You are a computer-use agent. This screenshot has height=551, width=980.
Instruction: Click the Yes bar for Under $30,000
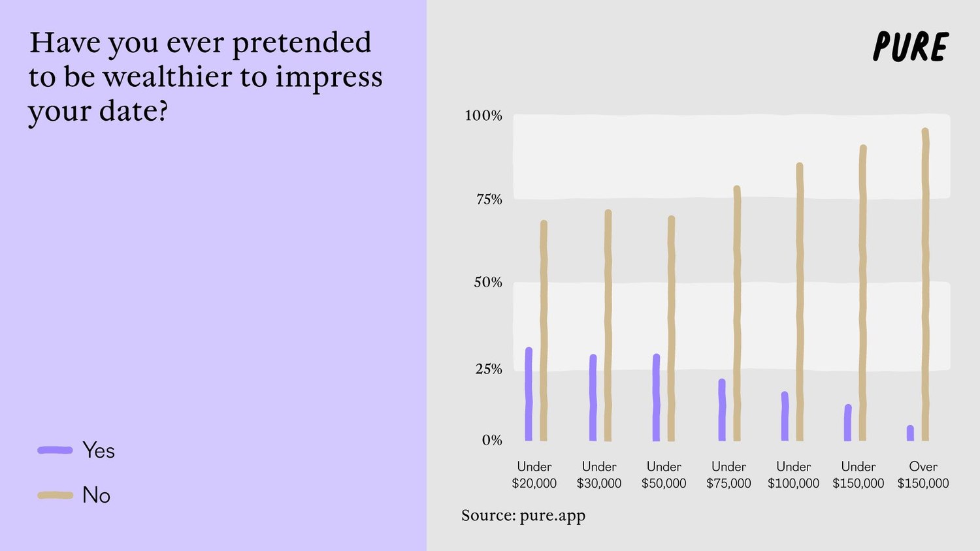pos(593,398)
